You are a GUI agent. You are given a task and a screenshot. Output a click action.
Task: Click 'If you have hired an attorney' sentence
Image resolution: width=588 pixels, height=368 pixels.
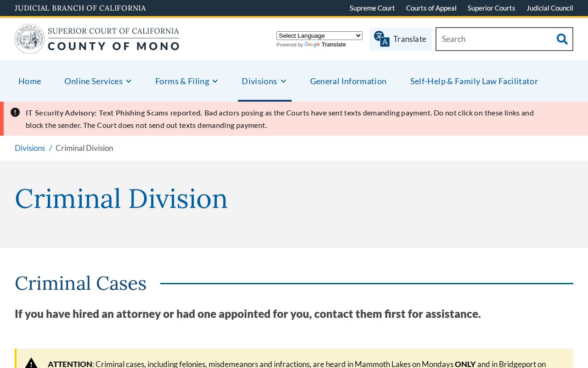(x=248, y=314)
